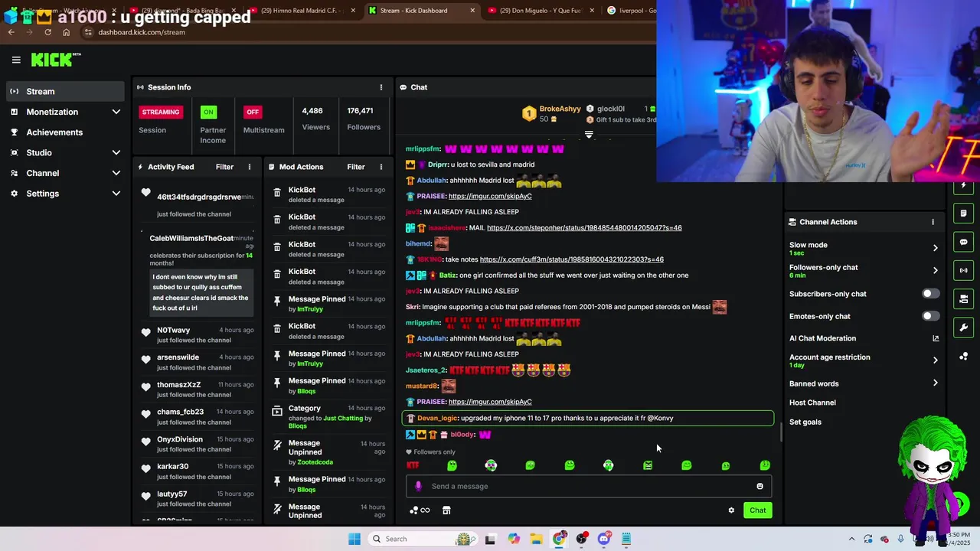Open Session Info options menu

(x=381, y=87)
